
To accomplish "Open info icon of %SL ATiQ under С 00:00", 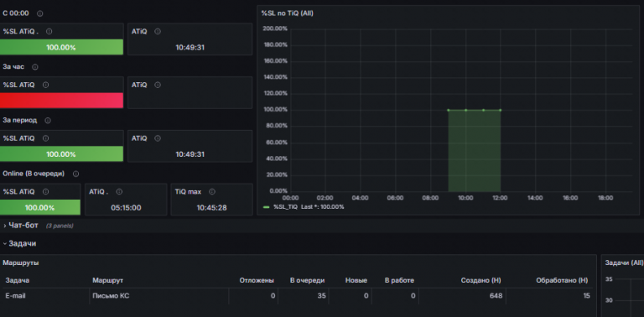I will [49, 32].
